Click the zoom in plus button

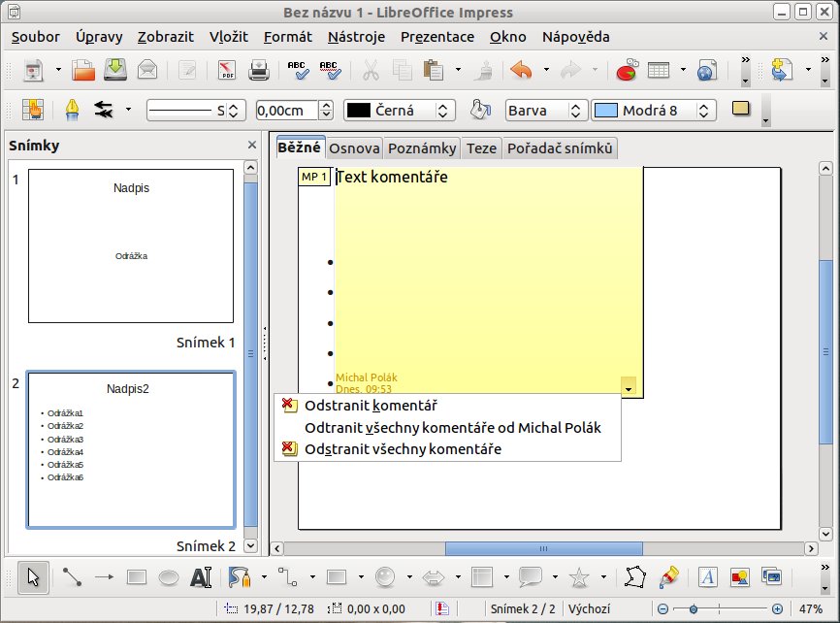(777, 609)
